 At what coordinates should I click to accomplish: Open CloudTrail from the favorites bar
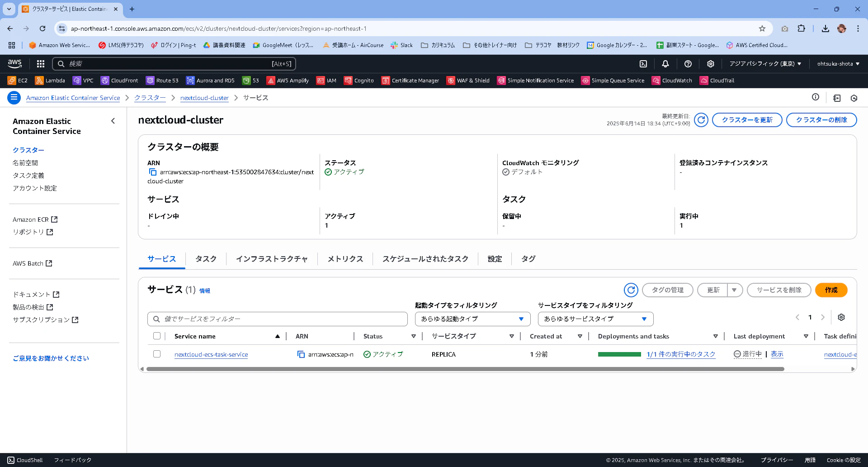(717, 81)
